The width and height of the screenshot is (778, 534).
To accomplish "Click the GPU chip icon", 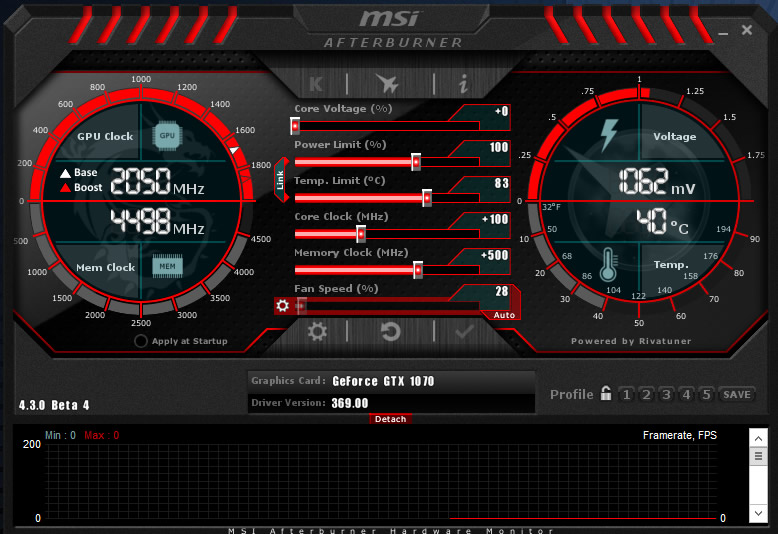I will 167,135.
